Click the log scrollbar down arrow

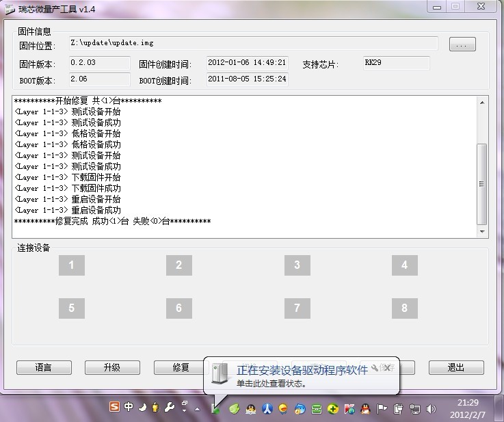(482, 231)
